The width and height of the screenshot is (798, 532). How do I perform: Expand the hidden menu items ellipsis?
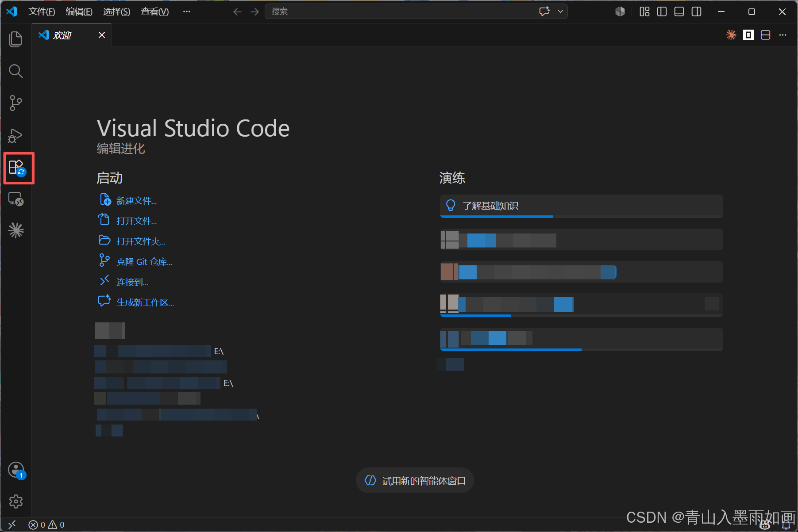(187, 11)
